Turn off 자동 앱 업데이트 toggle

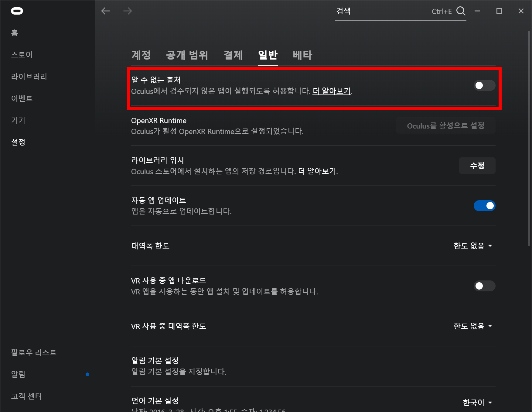pos(484,206)
